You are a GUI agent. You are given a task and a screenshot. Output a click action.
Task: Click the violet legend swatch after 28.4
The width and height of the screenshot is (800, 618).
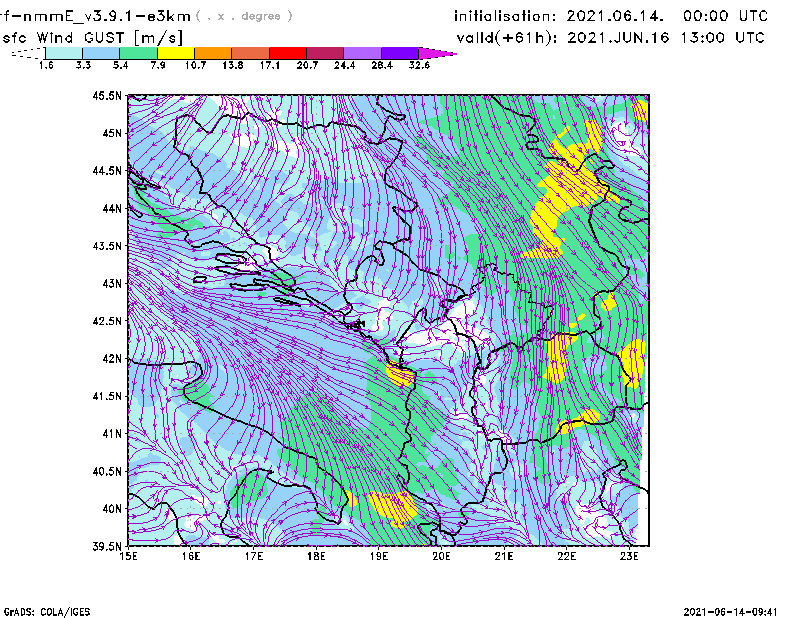[x=400, y=53]
